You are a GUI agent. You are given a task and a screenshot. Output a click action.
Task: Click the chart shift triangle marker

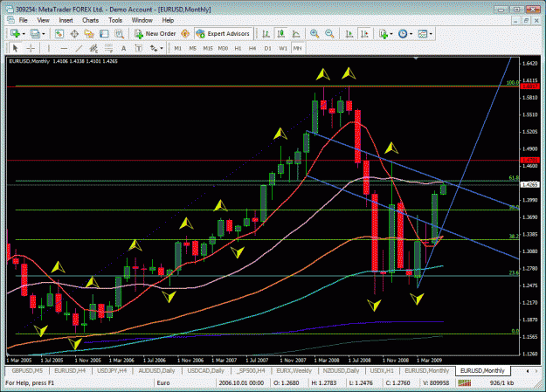click(x=416, y=58)
